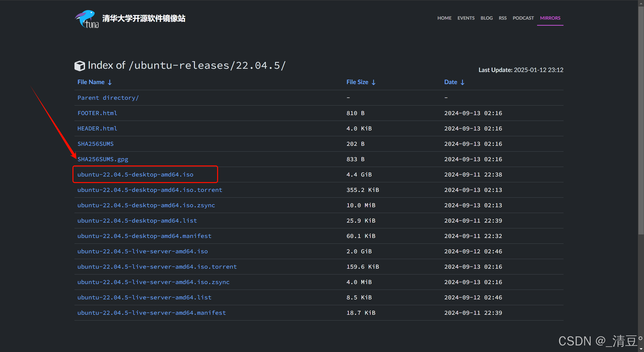Click the TUNA fish logo
The image size is (644, 352).
click(x=87, y=19)
